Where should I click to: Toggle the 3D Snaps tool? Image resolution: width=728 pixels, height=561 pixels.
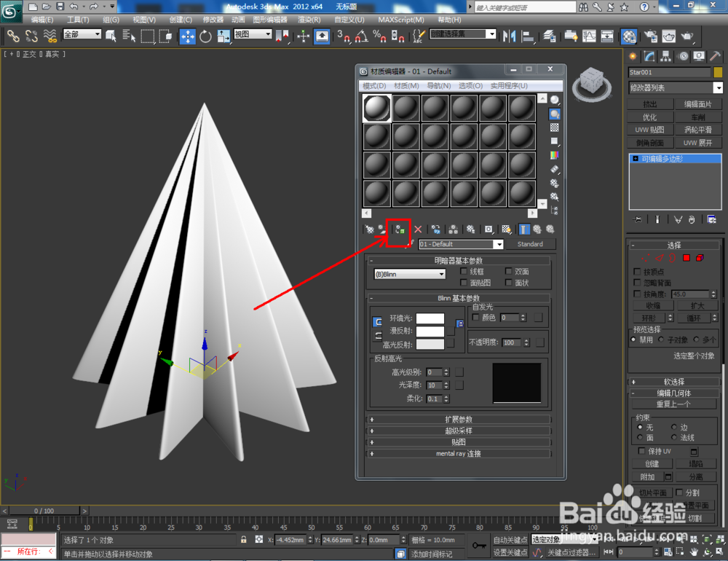pyautogui.click(x=344, y=36)
